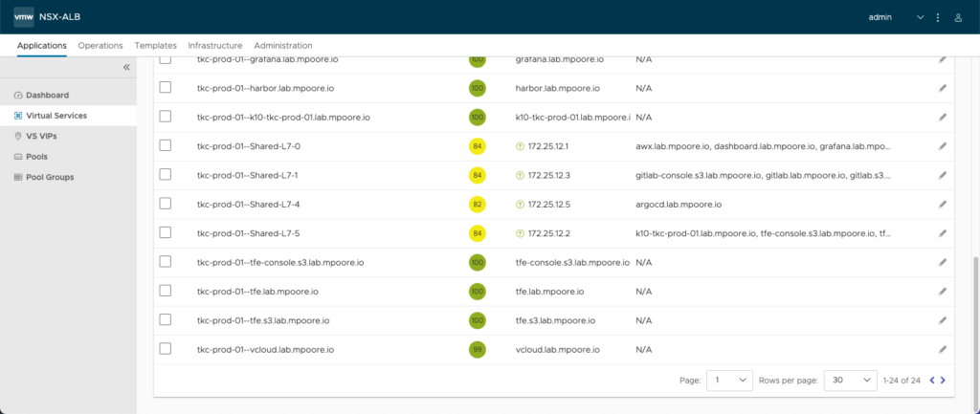Click up-arrow status icon beside 172.25.12.2
The image size is (980, 414).
point(520,233)
